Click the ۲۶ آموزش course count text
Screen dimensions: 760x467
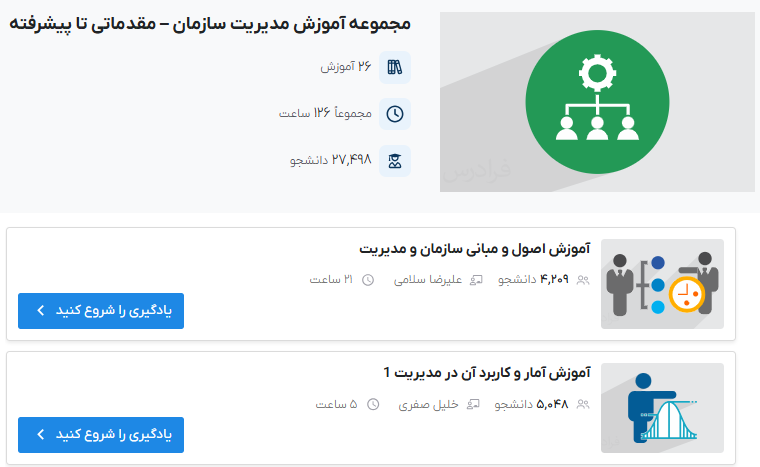click(x=346, y=67)
